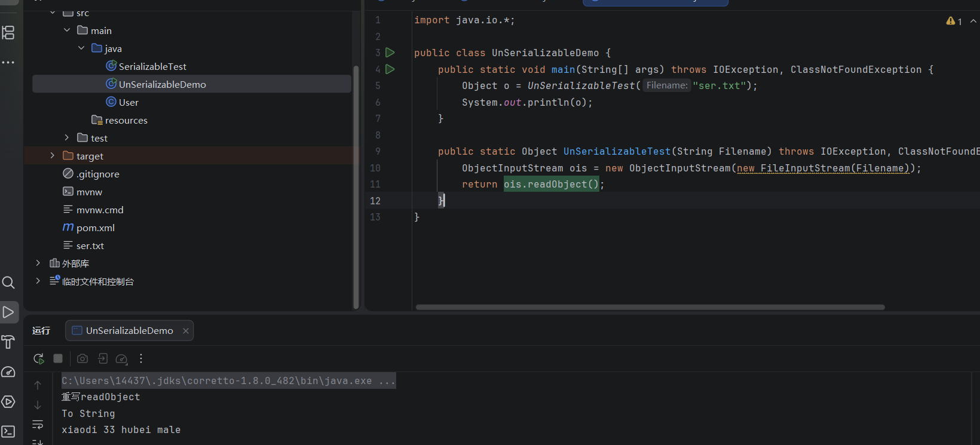Click the warning indicator showing 1 problem
The image size is (980, 445).
click(x=954, y=21)
